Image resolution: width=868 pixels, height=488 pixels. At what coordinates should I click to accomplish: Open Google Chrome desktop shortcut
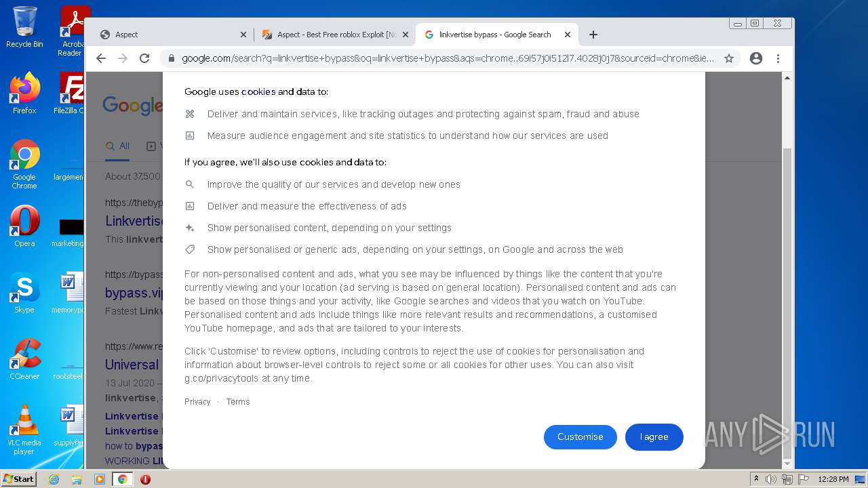pos(24,164)
